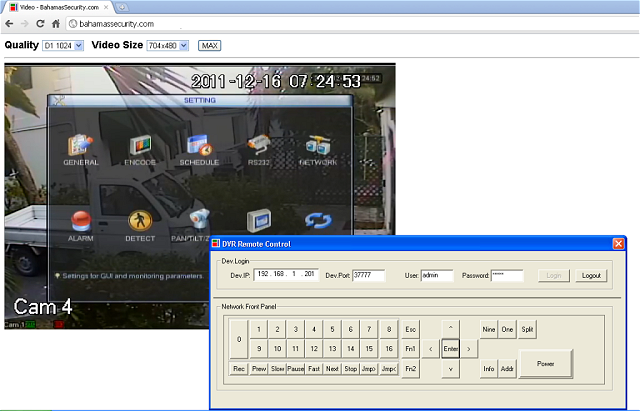Click the Addr button

[x=507, y=369]
